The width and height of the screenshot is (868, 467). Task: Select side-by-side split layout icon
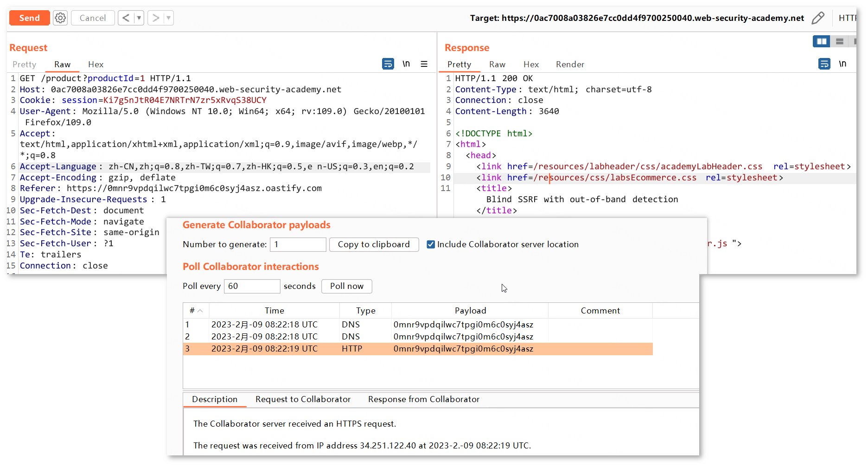coord(821,42)
